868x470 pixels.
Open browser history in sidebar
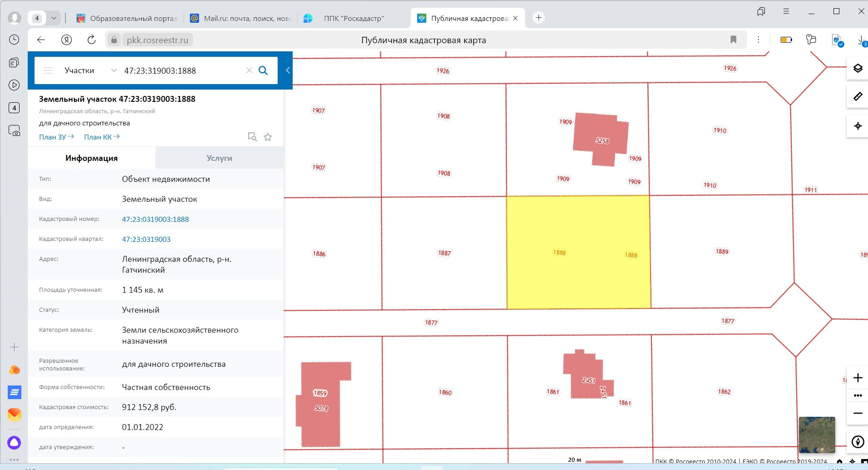(14, 40)
